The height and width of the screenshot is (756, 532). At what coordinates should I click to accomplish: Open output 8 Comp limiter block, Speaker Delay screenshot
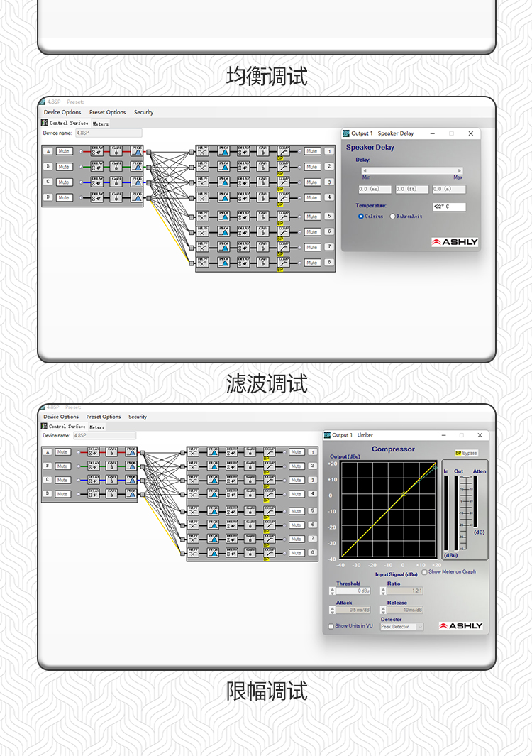[x=283, y=263]
